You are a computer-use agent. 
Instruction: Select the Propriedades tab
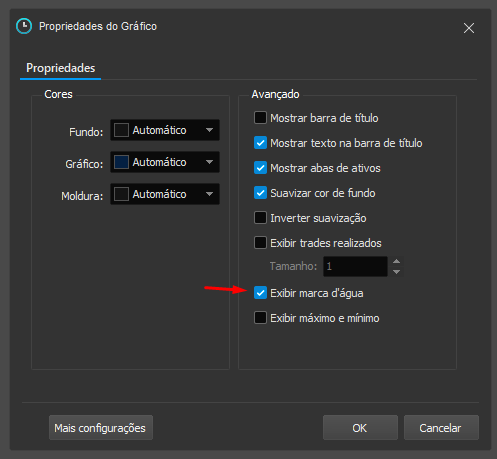click(61, 68)
